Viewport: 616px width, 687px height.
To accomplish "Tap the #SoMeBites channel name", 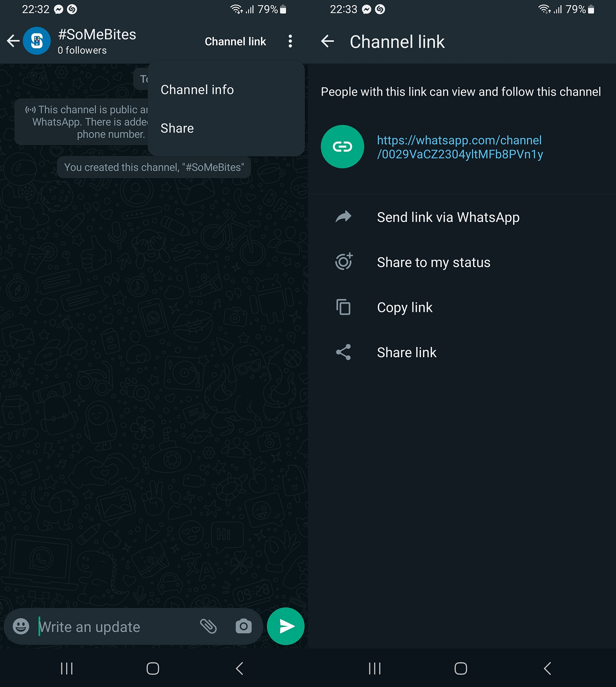I will (97, 35).
